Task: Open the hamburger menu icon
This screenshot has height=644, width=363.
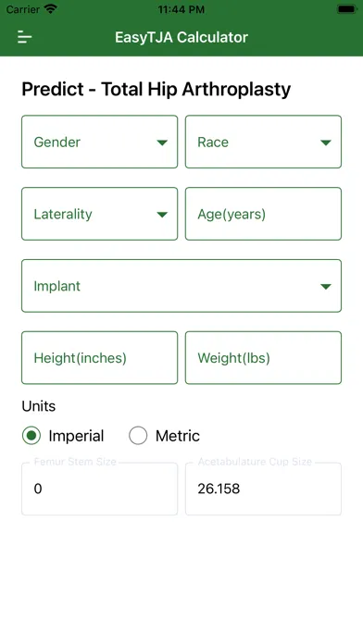Action: 24,37
